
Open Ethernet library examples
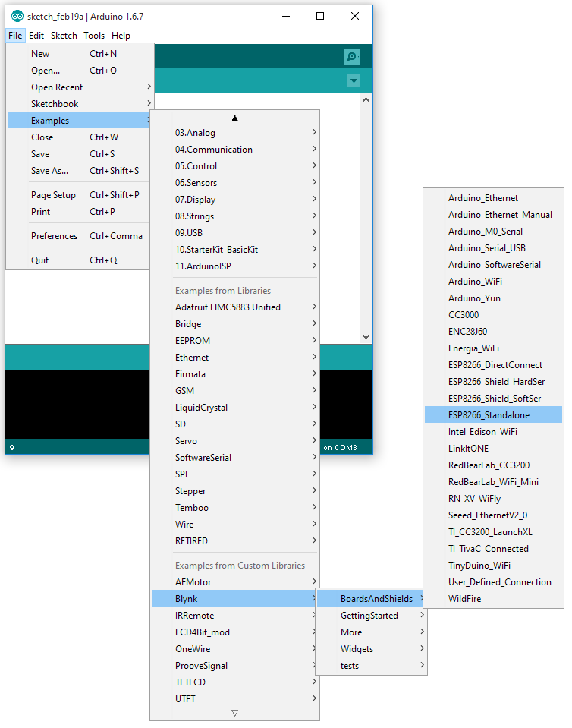(x=234, y=358)
